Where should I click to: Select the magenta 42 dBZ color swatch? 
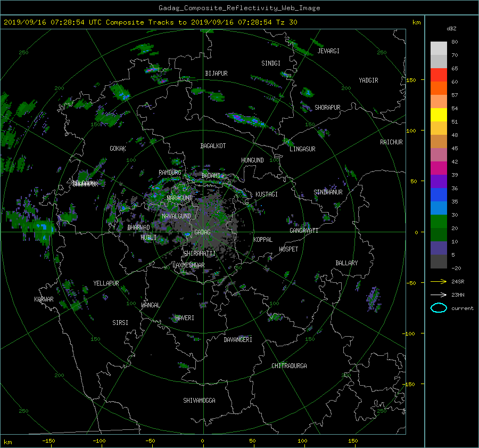439,168
